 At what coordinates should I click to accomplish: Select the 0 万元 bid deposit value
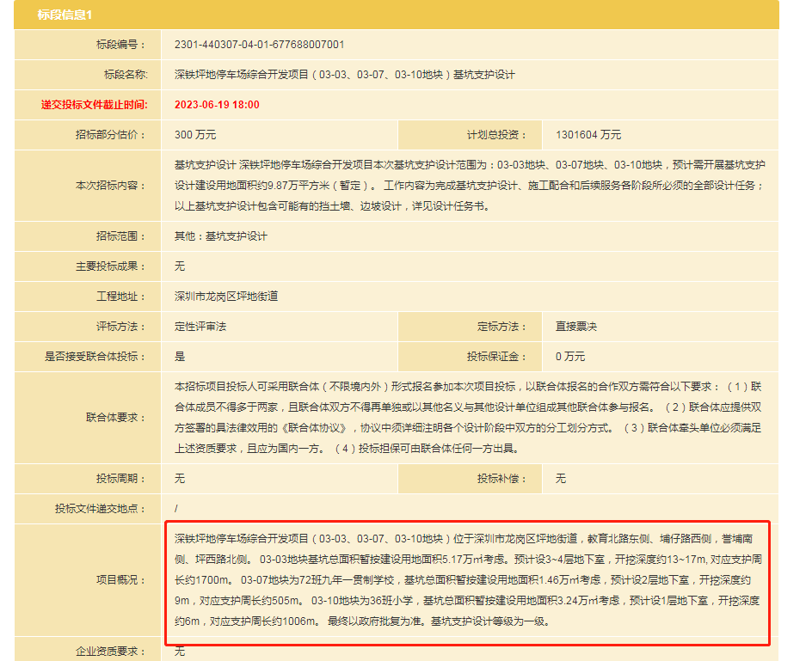(x=569, y=357)
